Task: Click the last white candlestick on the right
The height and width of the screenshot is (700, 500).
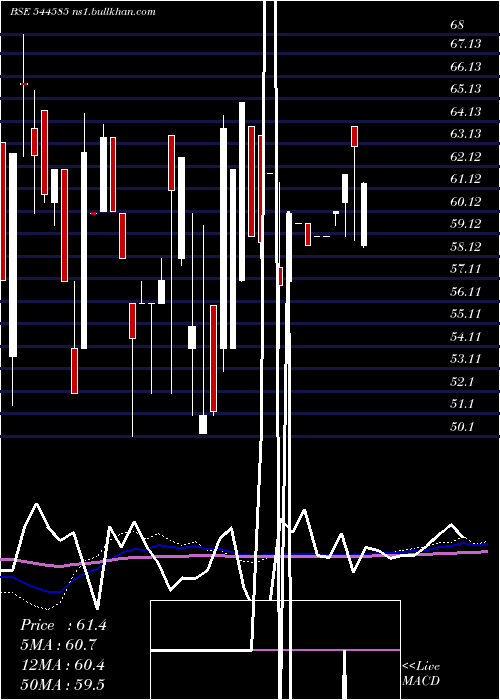Action: click(x=364, y=214)
